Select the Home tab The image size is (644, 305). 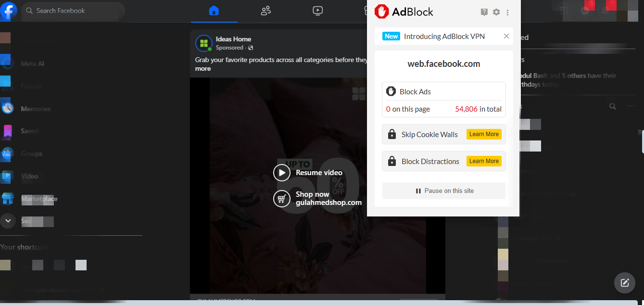(x=214, y=11)
